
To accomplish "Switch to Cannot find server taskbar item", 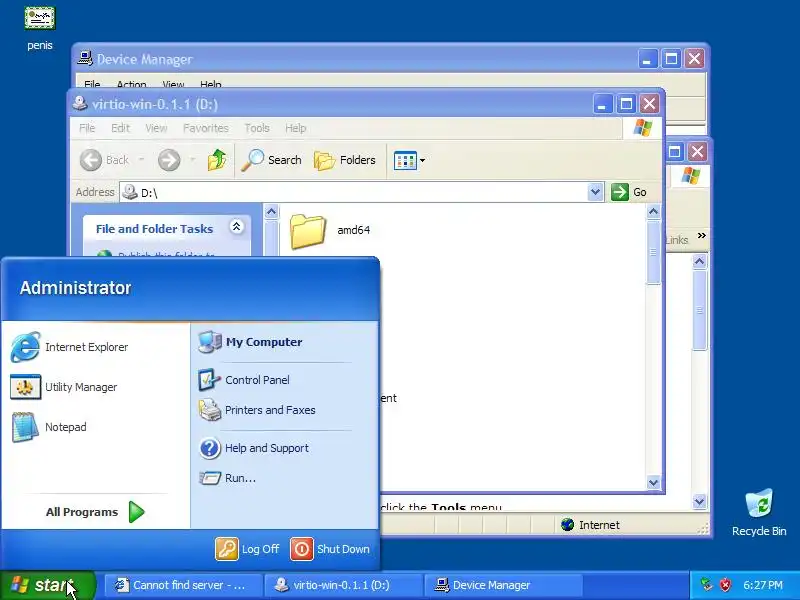I will click(x=184, y=585).
